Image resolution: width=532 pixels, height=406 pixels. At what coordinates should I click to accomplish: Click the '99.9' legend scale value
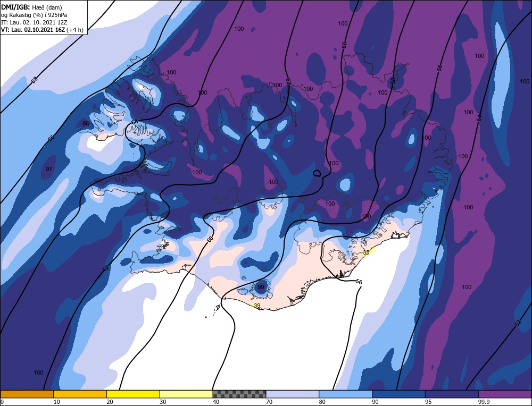(484, 402)
